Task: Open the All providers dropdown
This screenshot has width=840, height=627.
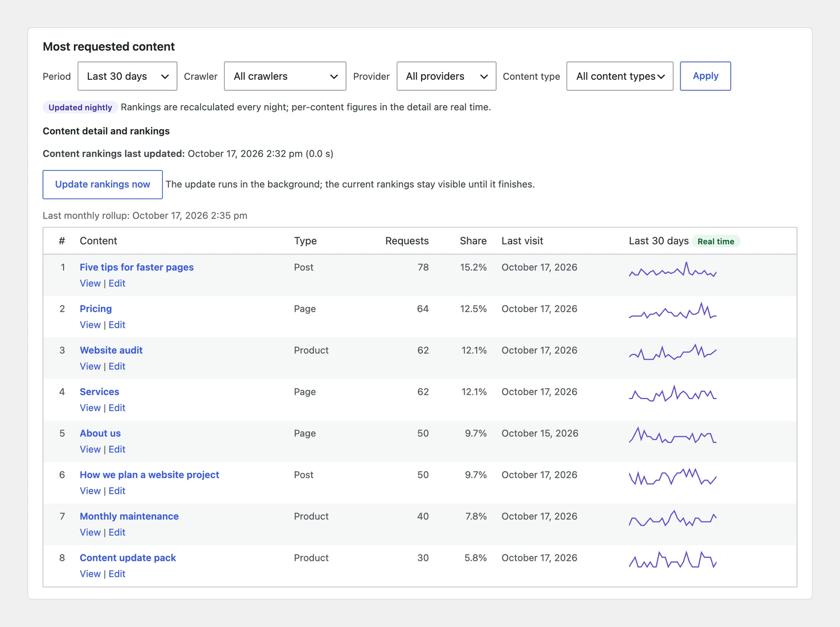Action: (x=446, y=76)
